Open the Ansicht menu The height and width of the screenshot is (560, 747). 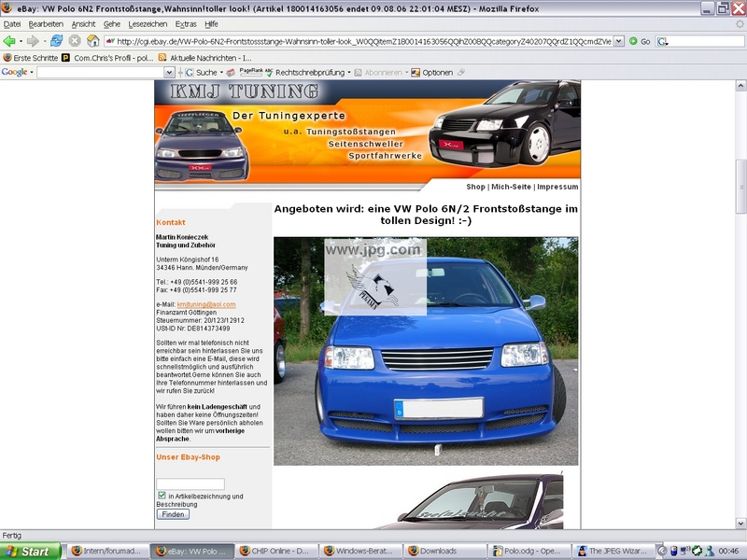83,24
